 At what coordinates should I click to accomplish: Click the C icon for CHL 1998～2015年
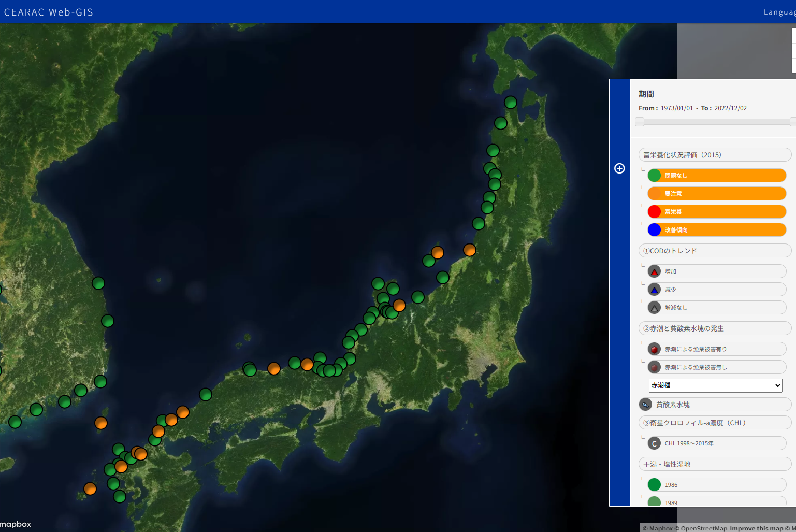click(655, 443)
